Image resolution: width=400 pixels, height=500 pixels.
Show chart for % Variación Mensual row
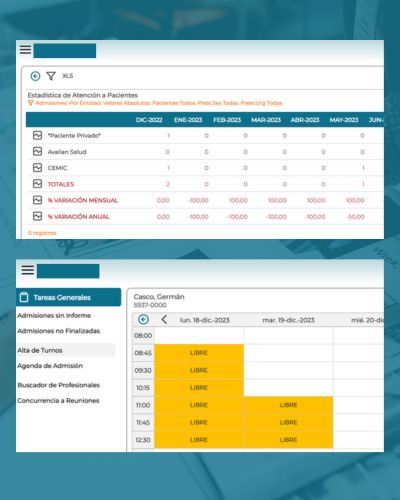pos(37,200)
